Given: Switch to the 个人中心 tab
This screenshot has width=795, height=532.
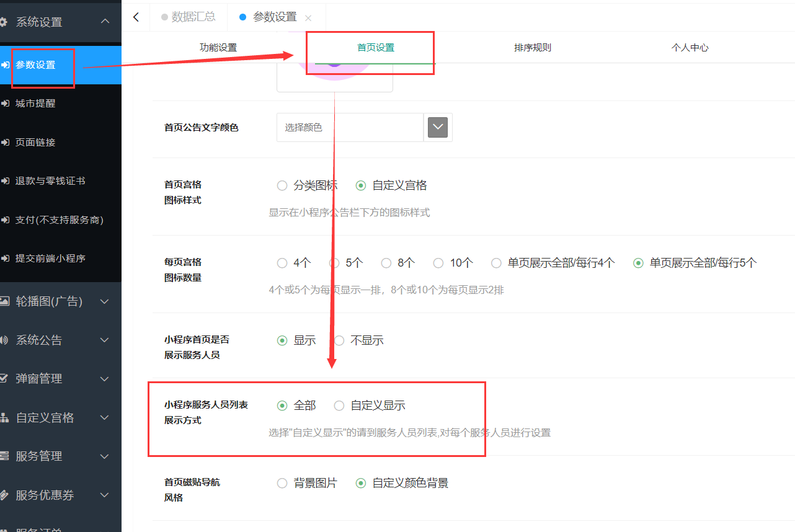Looking at the screenshot, I should tap(690, 48).
